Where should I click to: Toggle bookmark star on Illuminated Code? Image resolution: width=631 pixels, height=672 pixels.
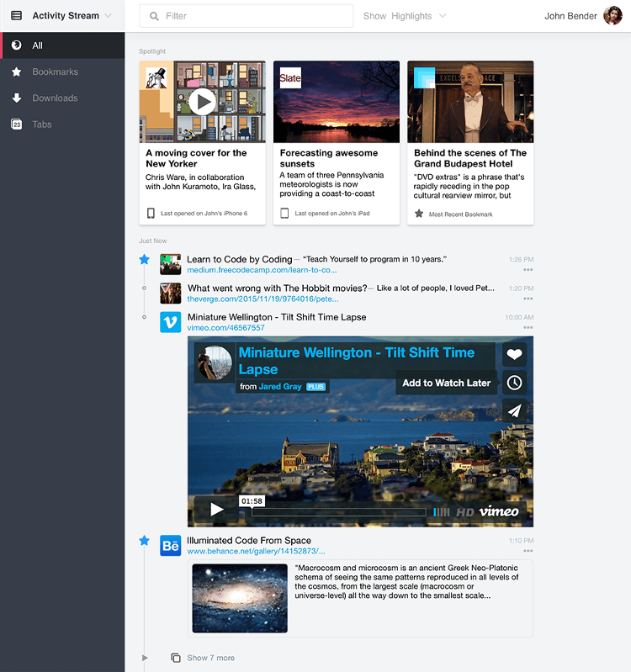pos(144,541)
